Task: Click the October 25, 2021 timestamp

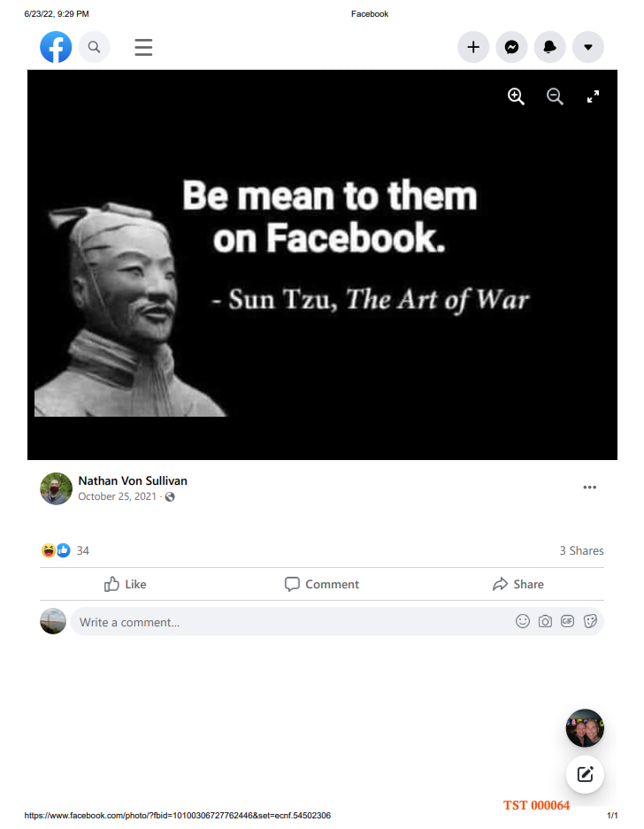Action: tap(118, 496)
